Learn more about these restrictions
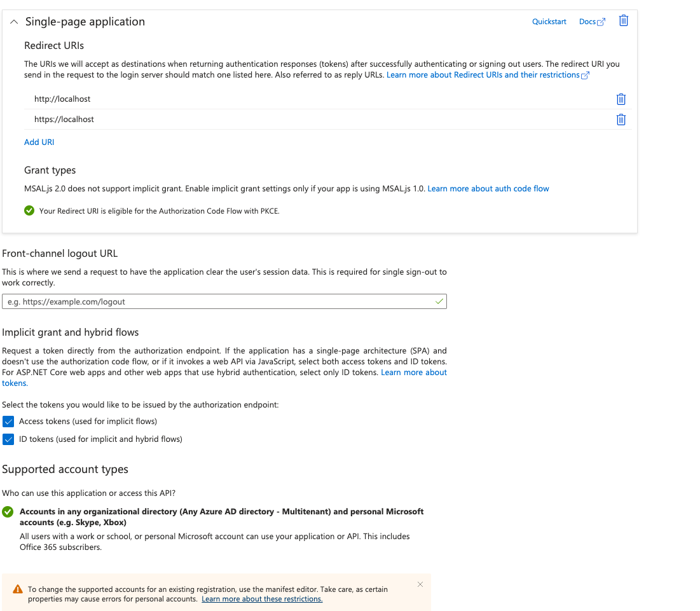Image resolution: width=700 pixels, height=611 pixels. tap(262, 598)
